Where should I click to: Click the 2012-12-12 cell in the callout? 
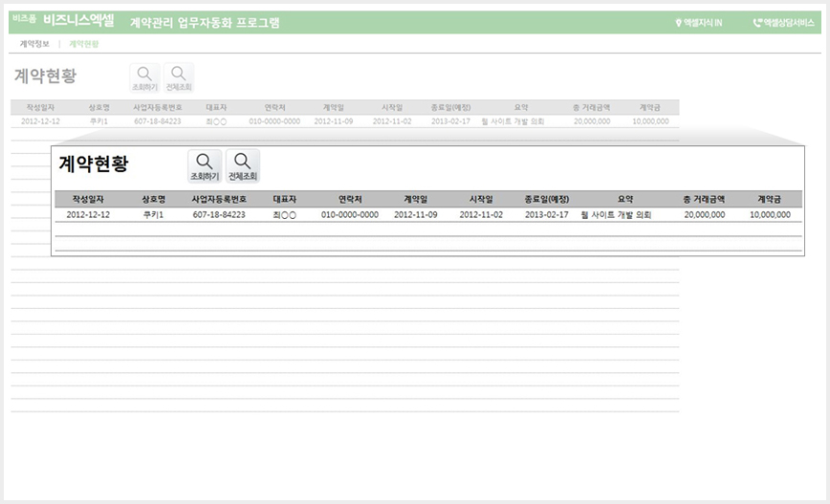[x=88, y=214]
